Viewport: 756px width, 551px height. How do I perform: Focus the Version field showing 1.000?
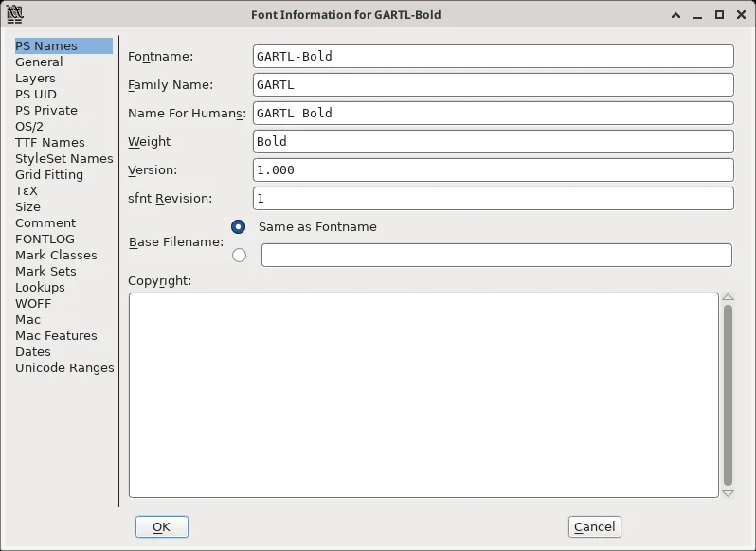tap(494, 170)
